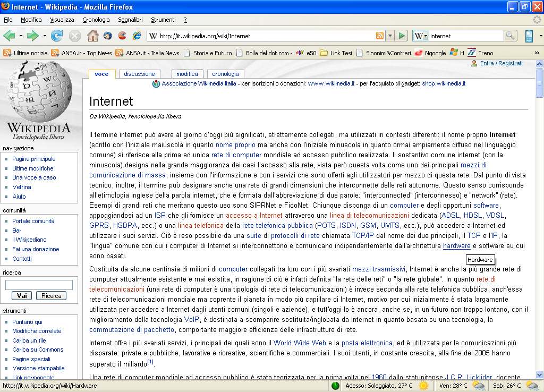Image resolution: width=544 pixels, height=392 pixels.
Task: Click the vertical scrollbar up arrow
Action: click(x=540, y=64)
